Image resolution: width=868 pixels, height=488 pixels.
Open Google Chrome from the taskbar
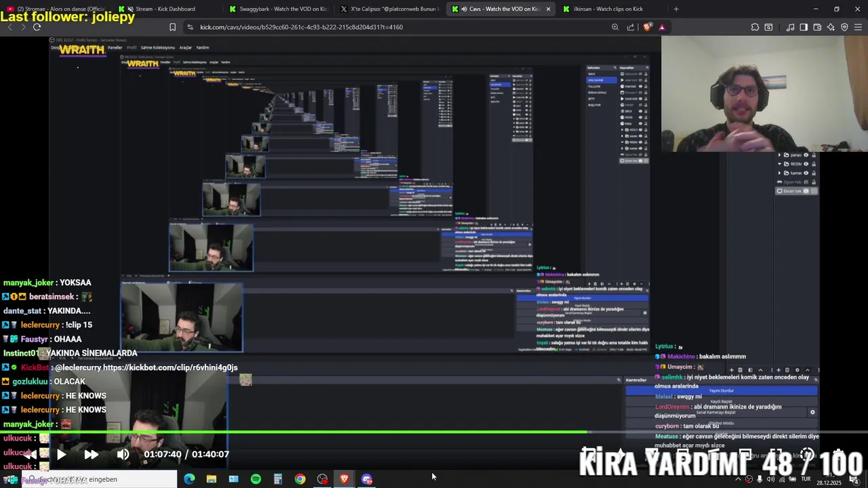[x=300, y=479]
